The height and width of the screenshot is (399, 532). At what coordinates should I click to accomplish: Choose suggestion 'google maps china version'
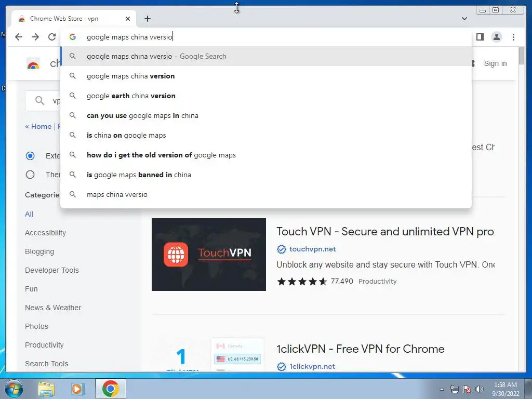[266, 76]
